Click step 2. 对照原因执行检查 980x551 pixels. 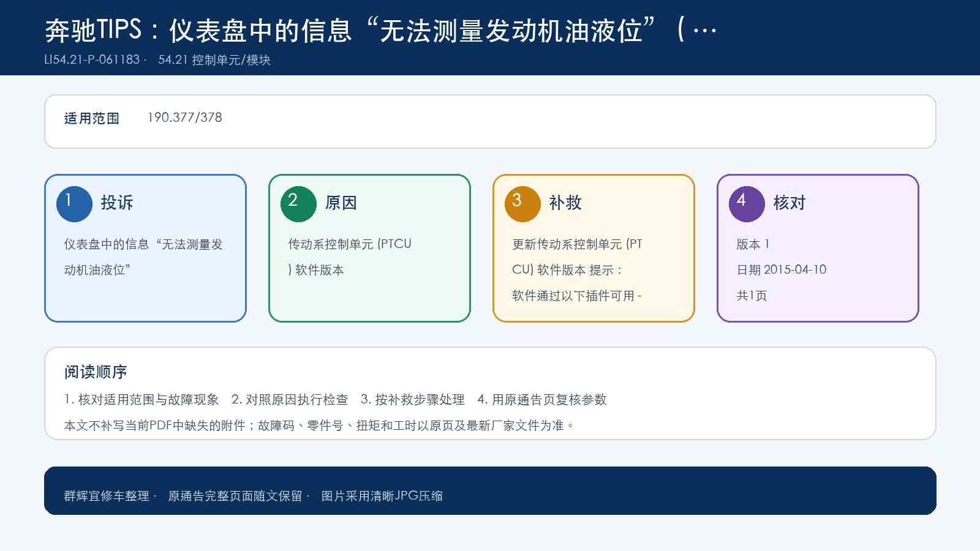coord(290,400)
